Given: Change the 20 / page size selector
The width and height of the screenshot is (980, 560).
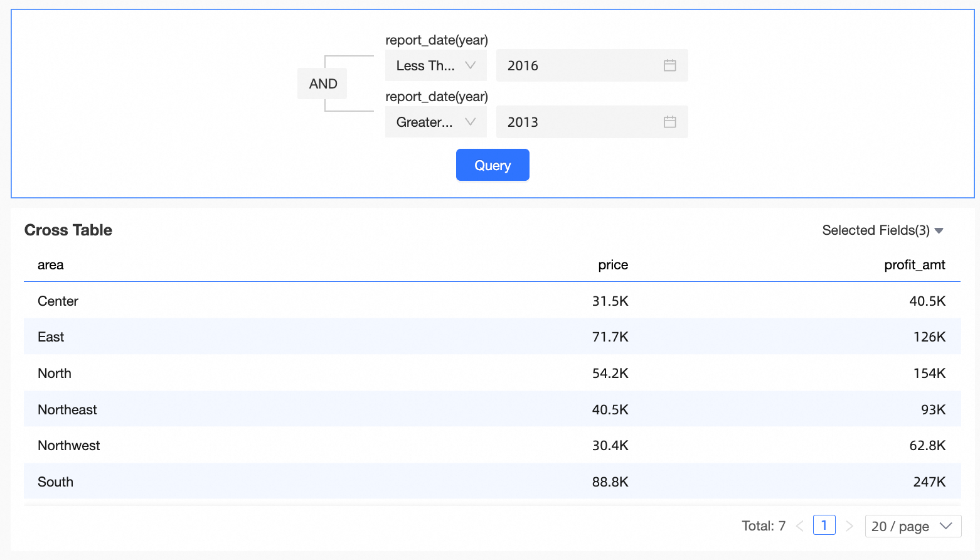Looking at the screenshot, I should click(x=912, y=526).
